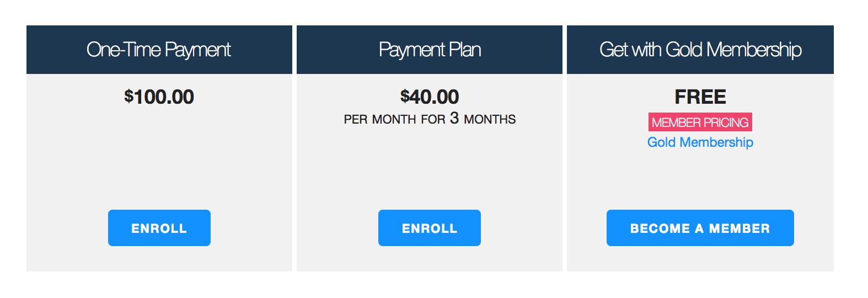868x298 pixels.
Task: Open the Gold Membership link
Action: 700,142
